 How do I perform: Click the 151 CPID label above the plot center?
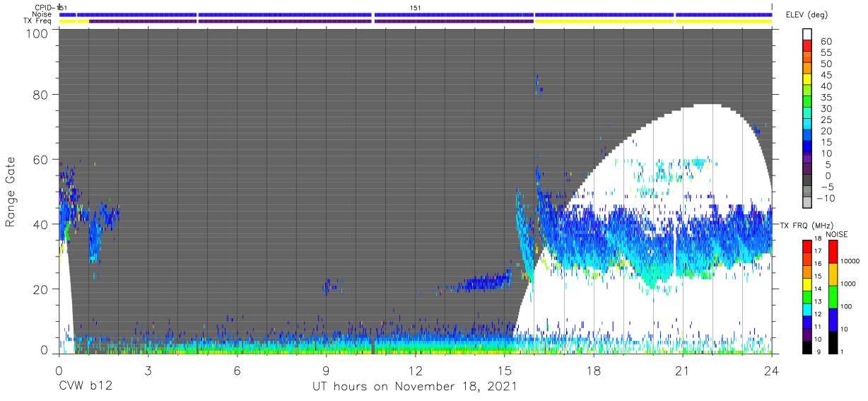click(x=415, y=7)
